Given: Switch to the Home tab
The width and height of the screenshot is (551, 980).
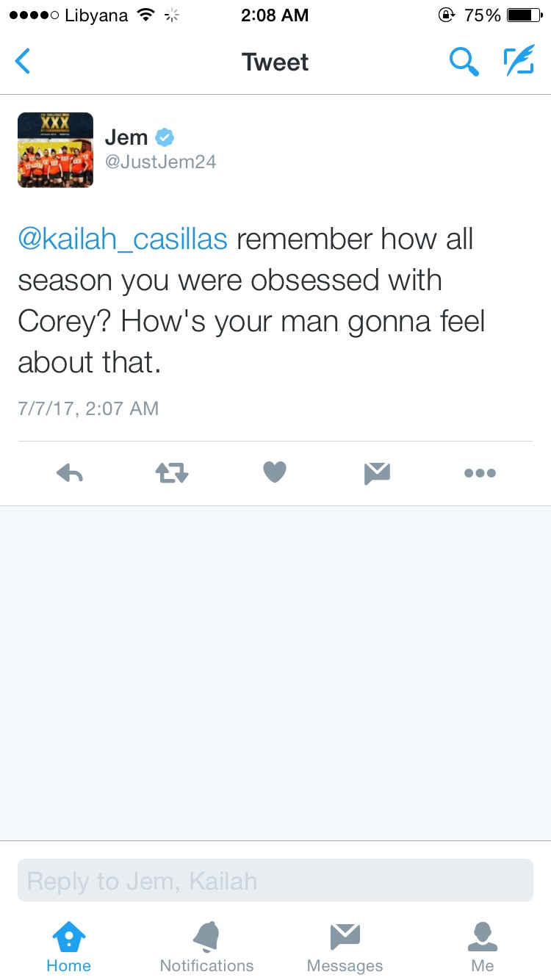Looking at the screenshot, I should click(68, 948).
